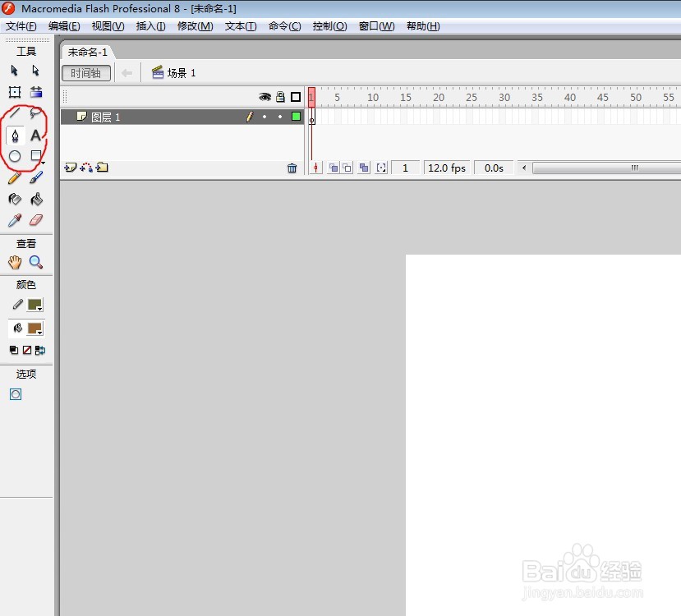
Task: Select the Line tool
Action: 14,113
